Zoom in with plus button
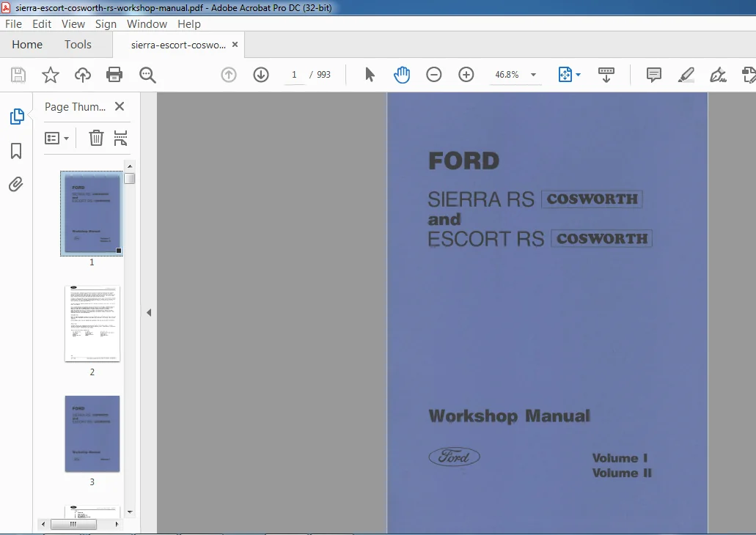This screenshot has width=756, height=535. pos(466,75)
